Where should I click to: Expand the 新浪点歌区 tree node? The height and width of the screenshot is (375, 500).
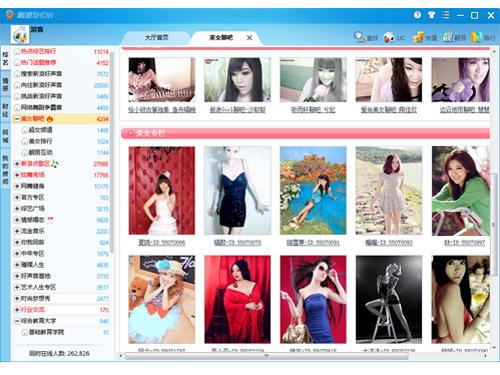pos(17,164)
